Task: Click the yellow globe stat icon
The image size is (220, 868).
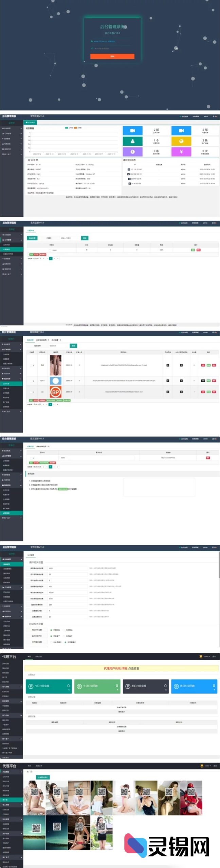Action: (x=181, y=141)
